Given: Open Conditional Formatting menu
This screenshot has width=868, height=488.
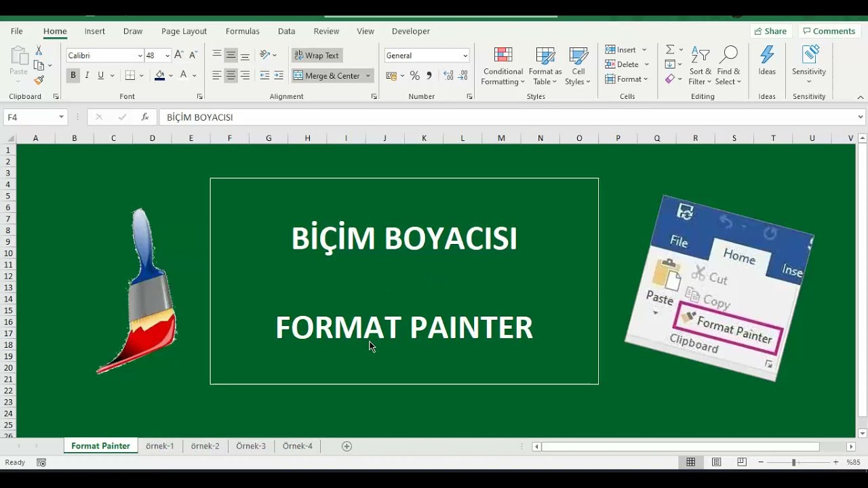Looking at the screenshot, I should tap(502, 66).
